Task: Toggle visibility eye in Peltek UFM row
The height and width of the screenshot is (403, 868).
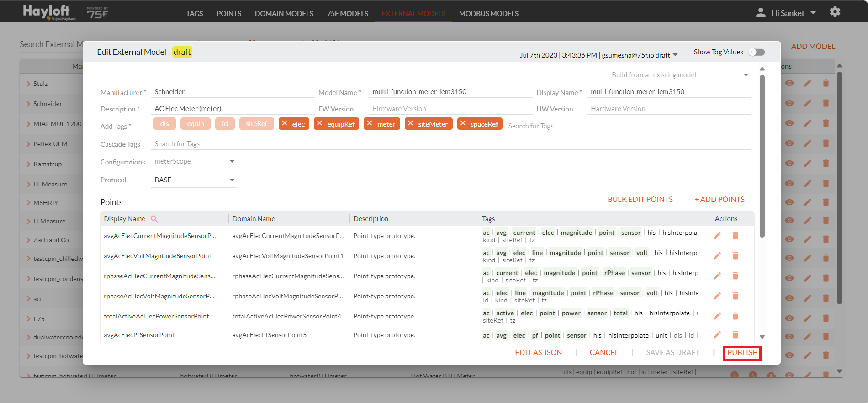Action: (789, 143)
